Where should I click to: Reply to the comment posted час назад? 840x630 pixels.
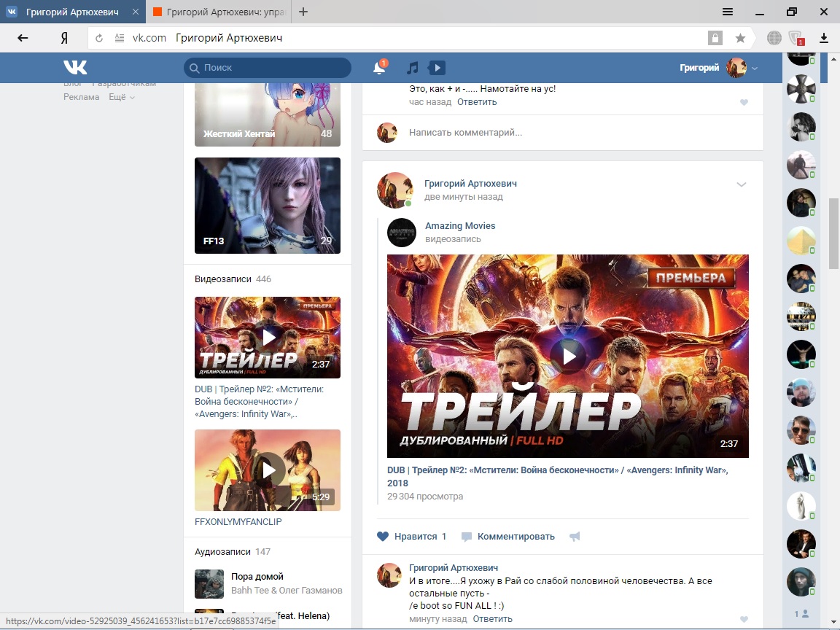tap(477, 102)
